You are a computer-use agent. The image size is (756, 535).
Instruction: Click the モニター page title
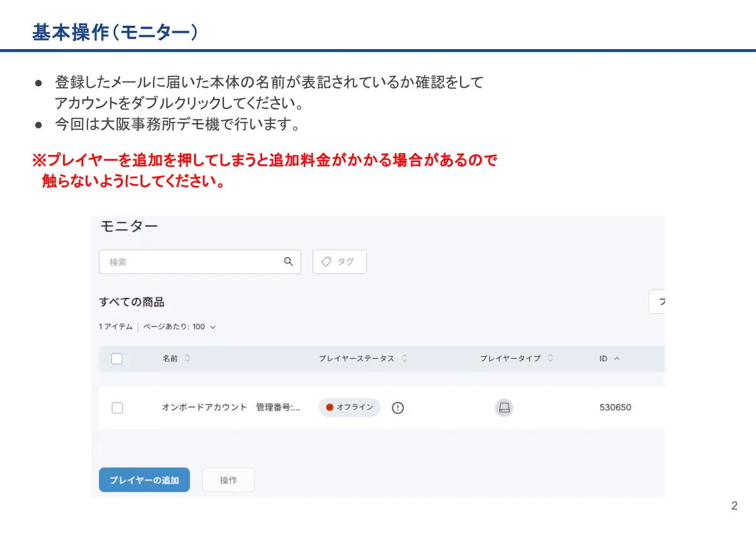(129, 226)
